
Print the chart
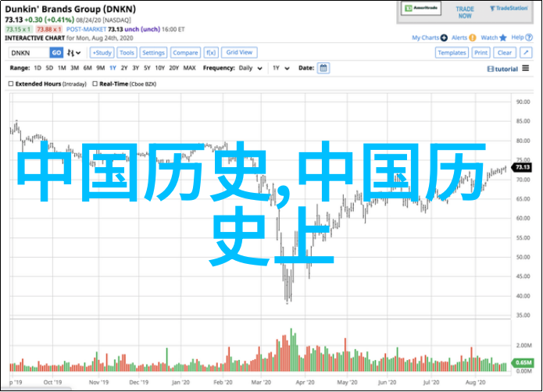coord(480,53)
